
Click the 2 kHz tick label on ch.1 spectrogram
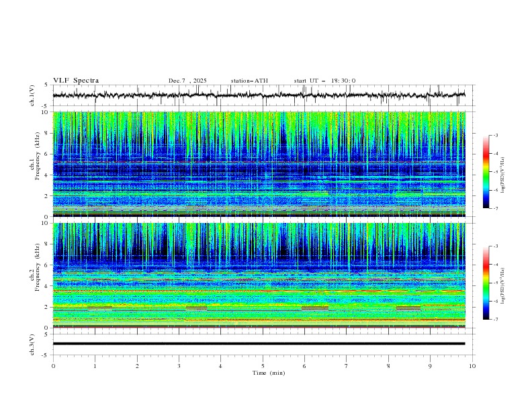coord(46,196)
